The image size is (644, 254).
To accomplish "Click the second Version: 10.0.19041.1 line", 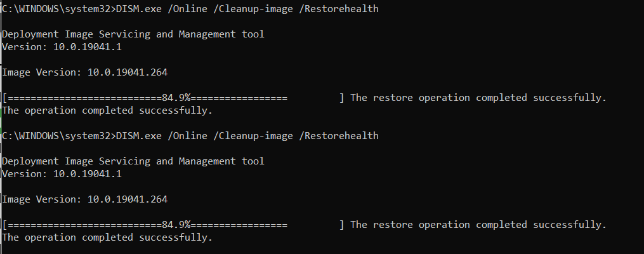I will pyautogui.click(x=62, y=174).
